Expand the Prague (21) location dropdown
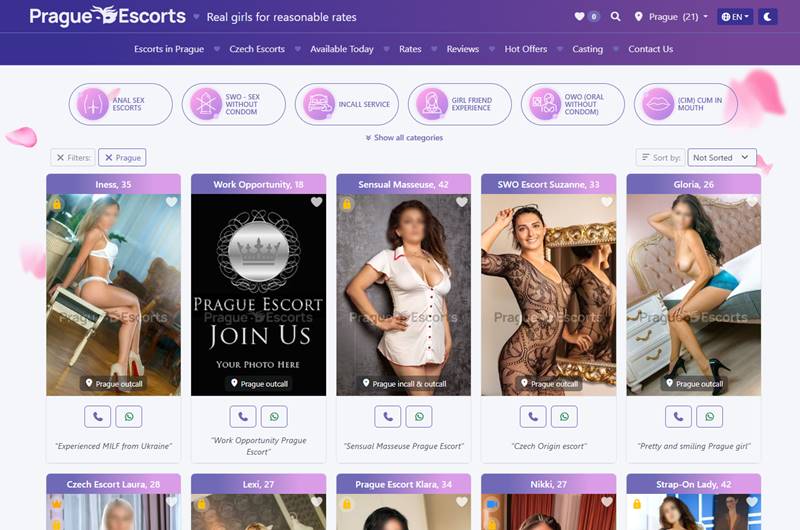800x530 pixels. (x=671, y=17)
